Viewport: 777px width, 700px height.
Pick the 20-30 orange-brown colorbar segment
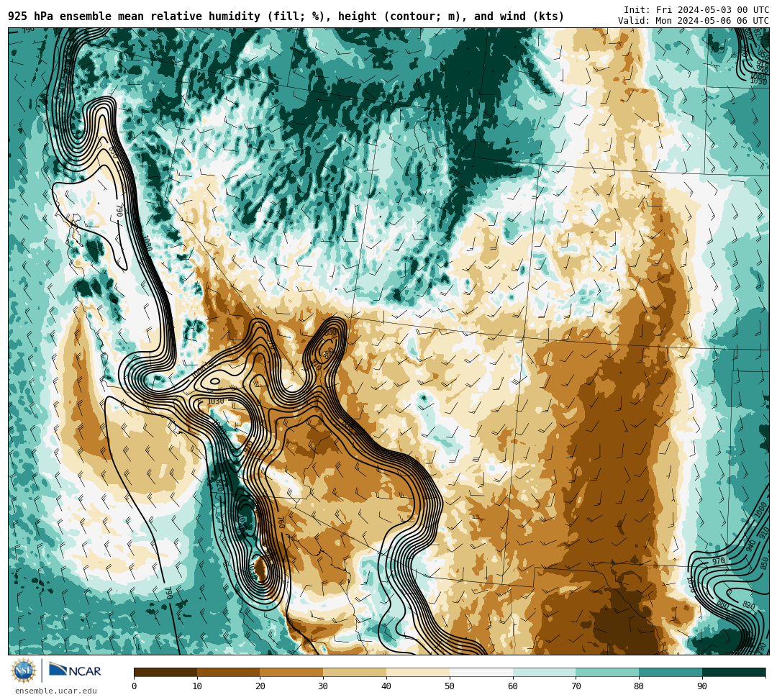[x=291, y=672]
